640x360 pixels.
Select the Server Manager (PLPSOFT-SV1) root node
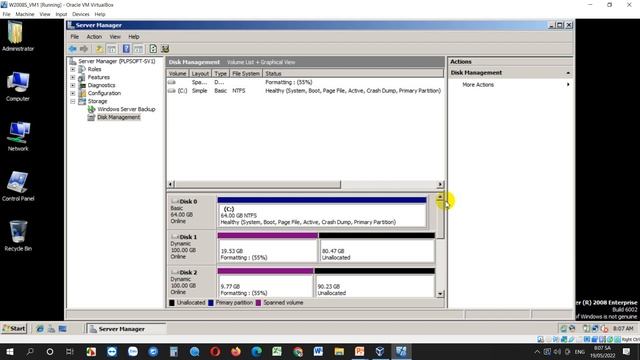117,61
